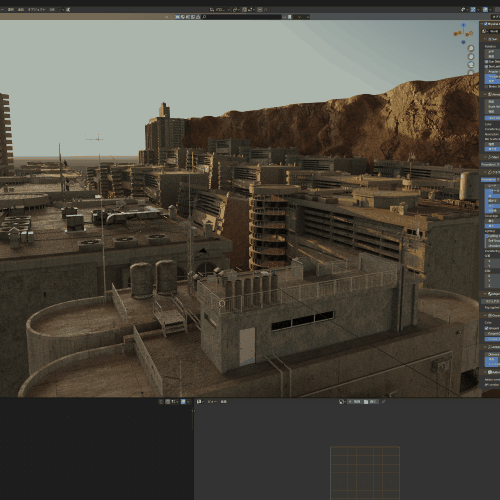Click the Angular Diameter field
Screen dimensions: 500x500
tap(492, 72)
